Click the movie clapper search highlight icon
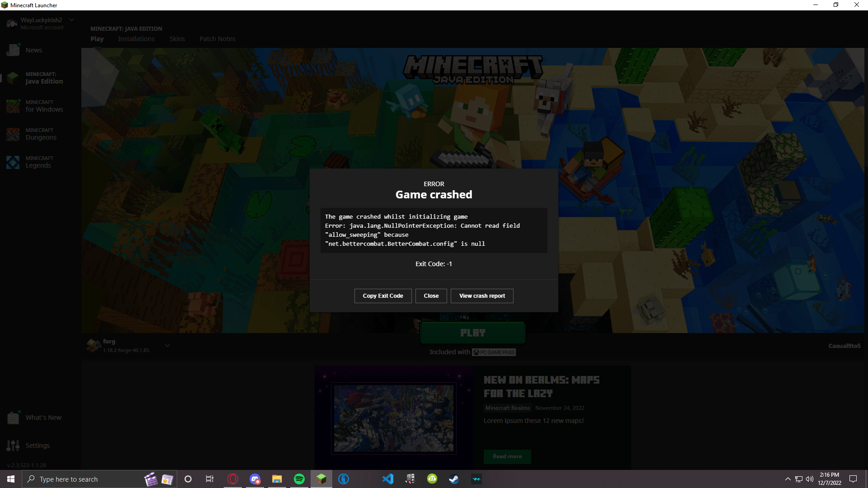This screenshot has height=488, width=868. click(151, 479)
